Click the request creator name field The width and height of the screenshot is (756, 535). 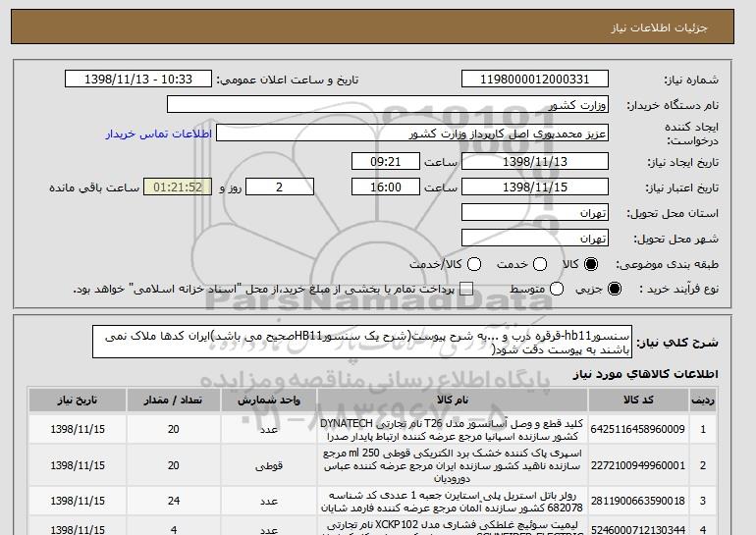point(412,134)
